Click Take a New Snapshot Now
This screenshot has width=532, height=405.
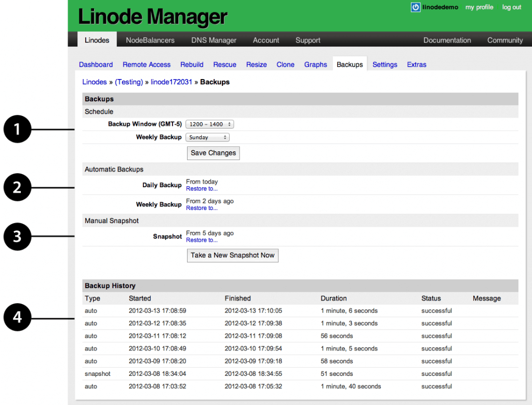click(232, 255)
